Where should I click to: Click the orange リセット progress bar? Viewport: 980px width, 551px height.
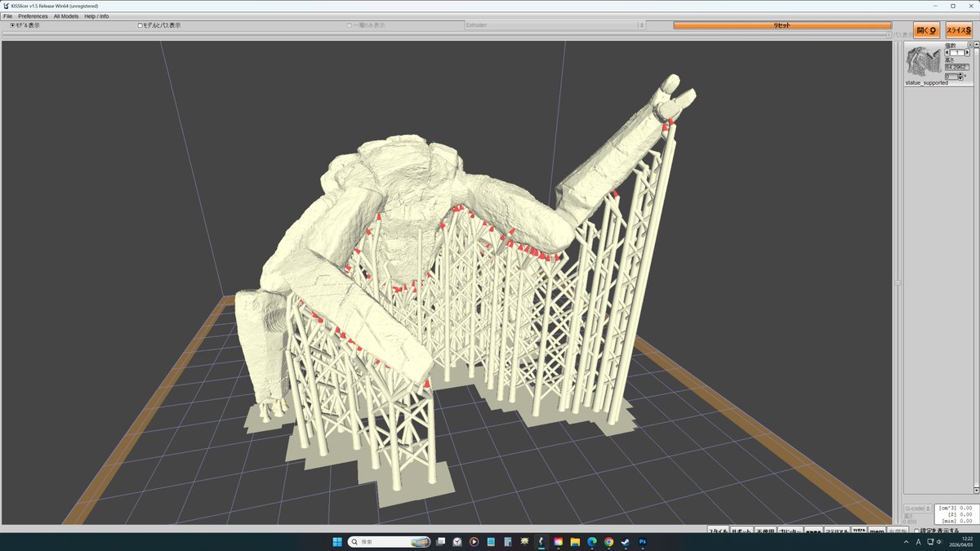(782, 25)
